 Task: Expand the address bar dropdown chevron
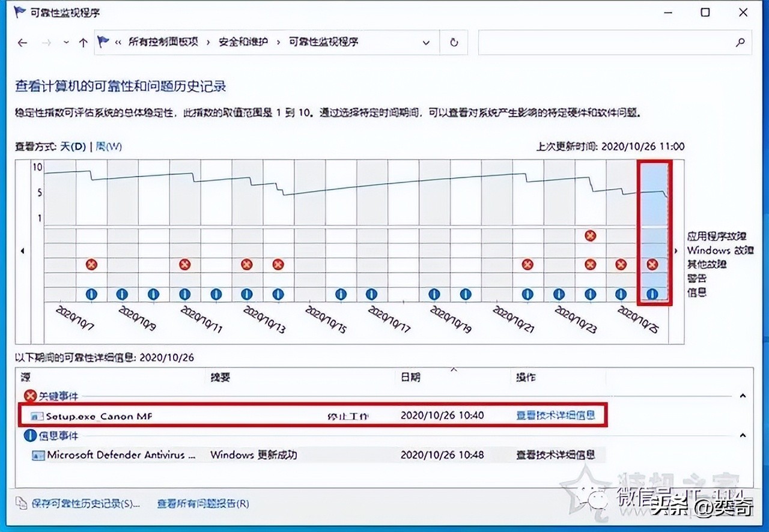click(427, 42)
